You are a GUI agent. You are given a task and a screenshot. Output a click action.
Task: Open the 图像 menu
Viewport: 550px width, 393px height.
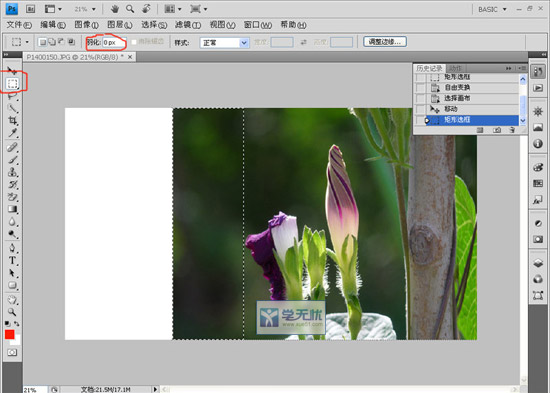[x=86, y=25]
